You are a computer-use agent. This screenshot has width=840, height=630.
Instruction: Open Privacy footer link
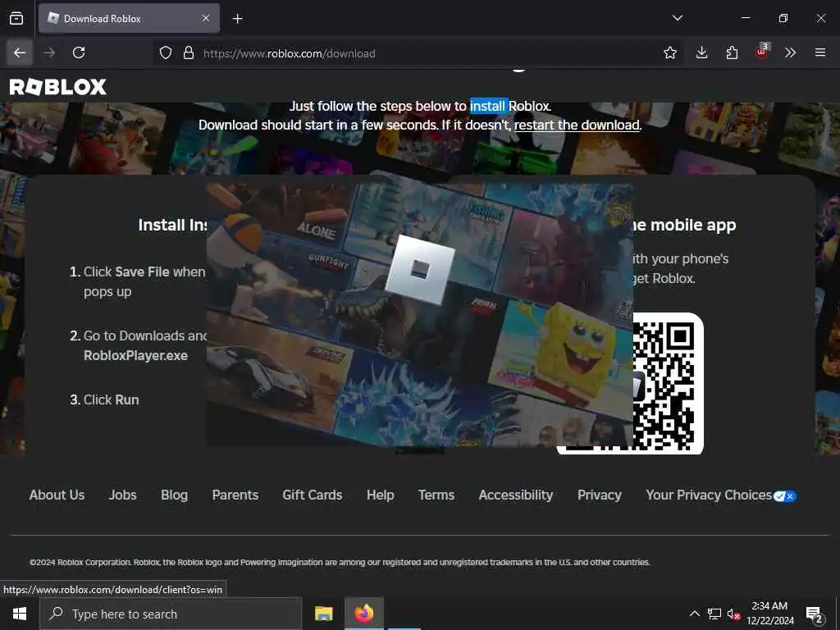[600, 495]
